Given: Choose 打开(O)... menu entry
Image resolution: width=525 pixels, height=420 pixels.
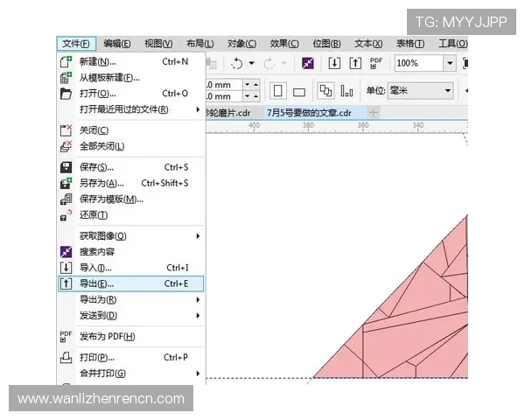Looking at the screenshot, I should [x=131, y=94].
